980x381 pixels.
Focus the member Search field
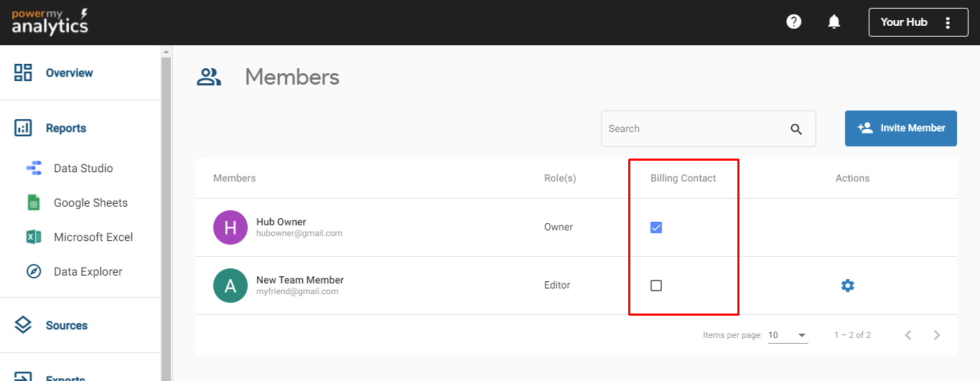[693, 129]
